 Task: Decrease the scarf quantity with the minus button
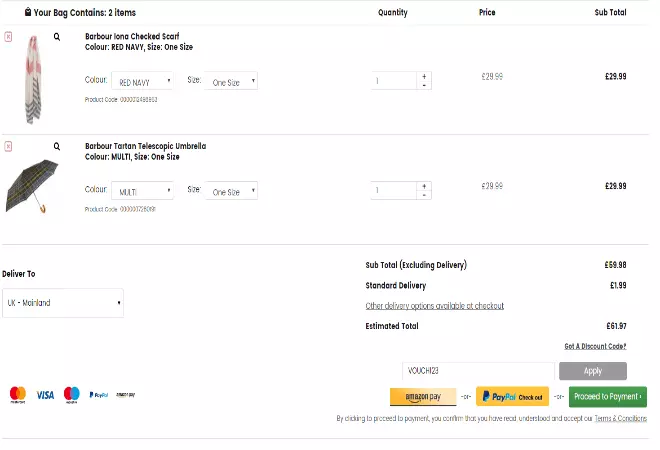point(424,86)
